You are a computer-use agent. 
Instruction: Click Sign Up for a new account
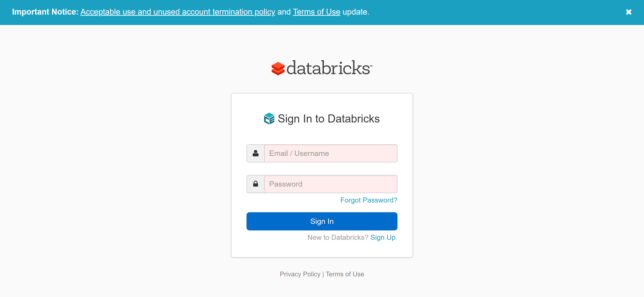point(383,237)
